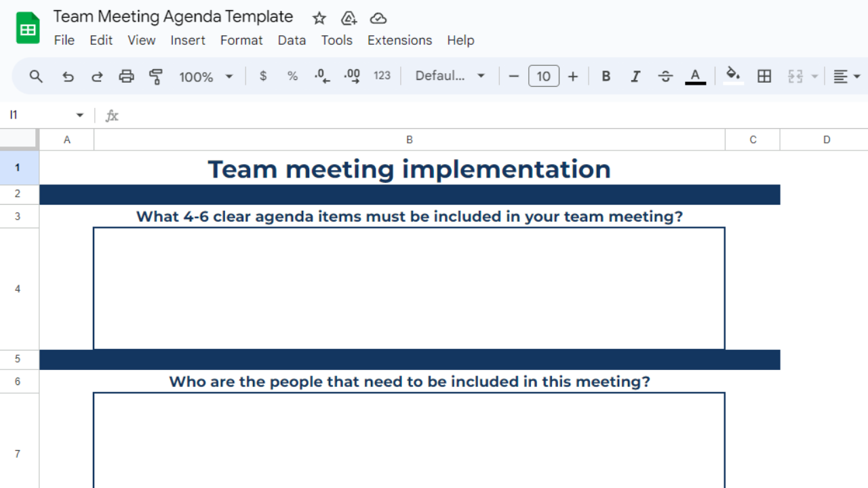
Task: Decrease font size with minus button
Action: coord(513,77)
